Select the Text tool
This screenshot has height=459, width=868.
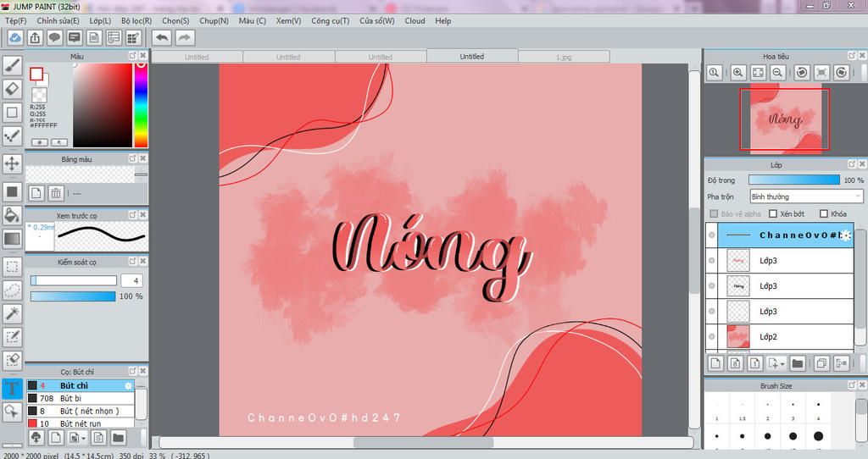coord(12,388)
